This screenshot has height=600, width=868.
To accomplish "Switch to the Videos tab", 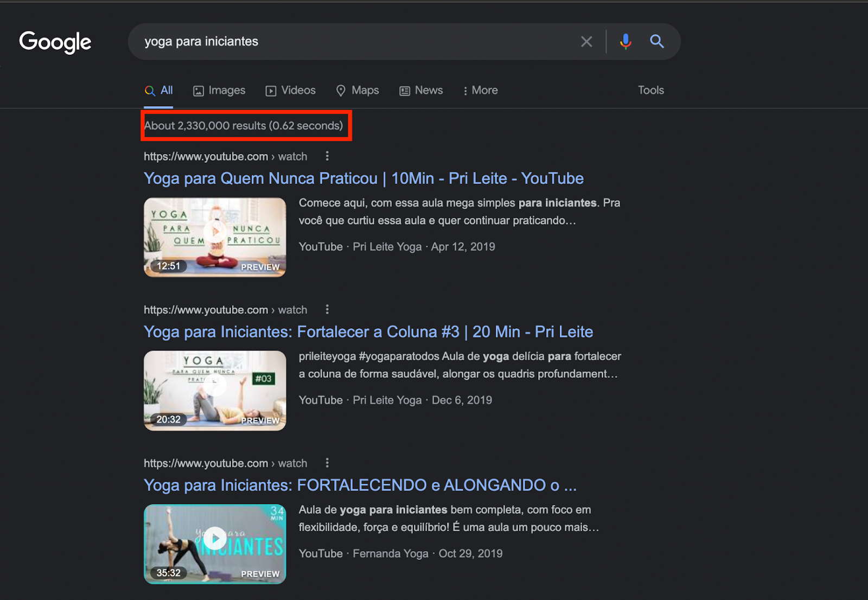I will click(x=290, y=91).
